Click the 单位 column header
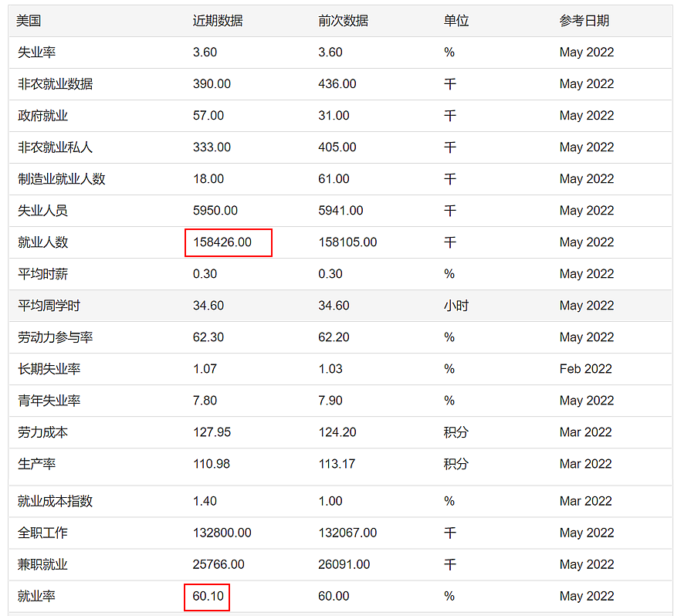This screenshot has height=616, width=681. 456,21
